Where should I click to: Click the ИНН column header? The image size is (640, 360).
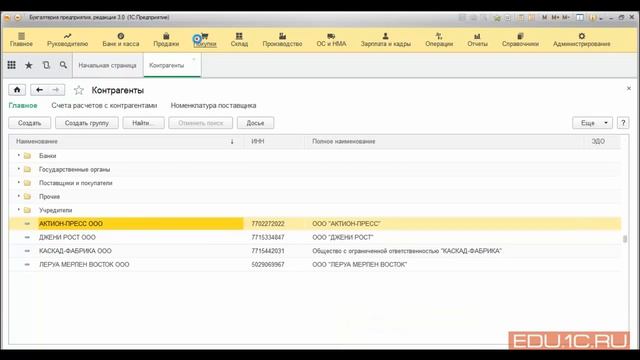[x=274, y=141]
